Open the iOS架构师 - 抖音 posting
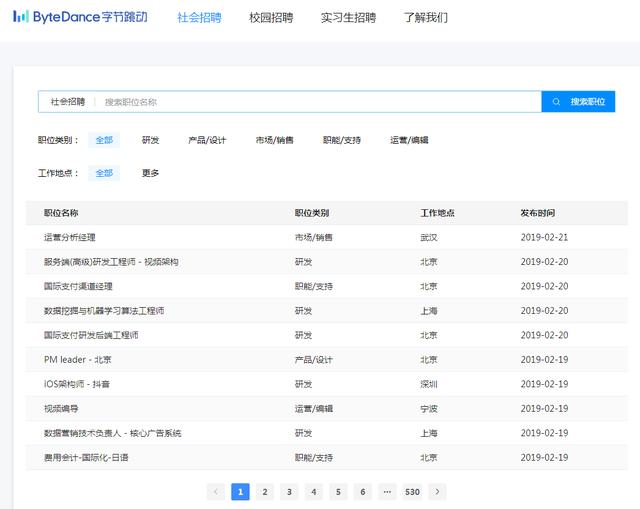 (x=77, y=384)
